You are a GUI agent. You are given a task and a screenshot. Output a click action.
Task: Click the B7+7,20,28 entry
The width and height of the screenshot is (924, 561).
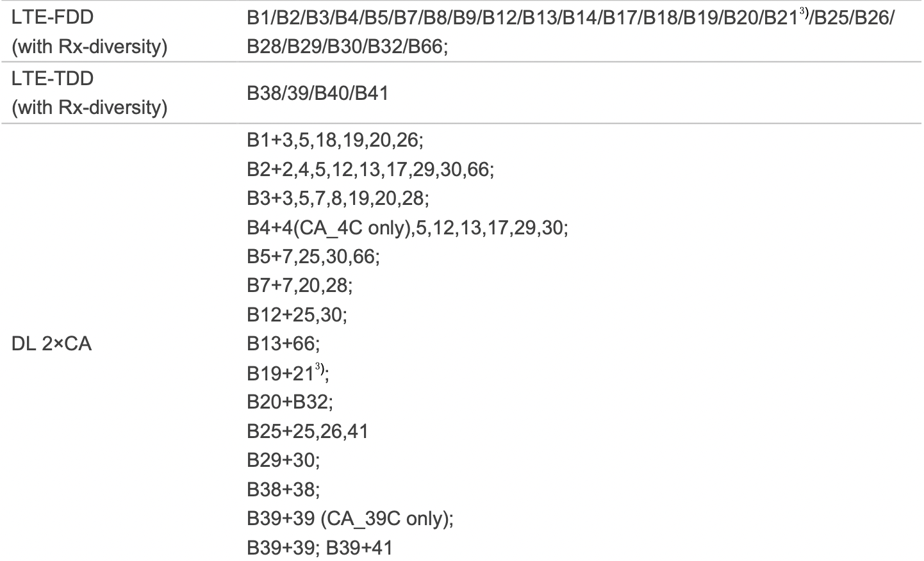pyautogui.click(x=300, y=286)
